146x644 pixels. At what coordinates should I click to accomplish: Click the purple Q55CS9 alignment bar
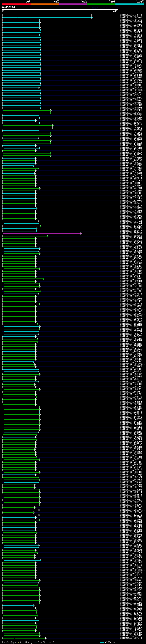(42, 233)
